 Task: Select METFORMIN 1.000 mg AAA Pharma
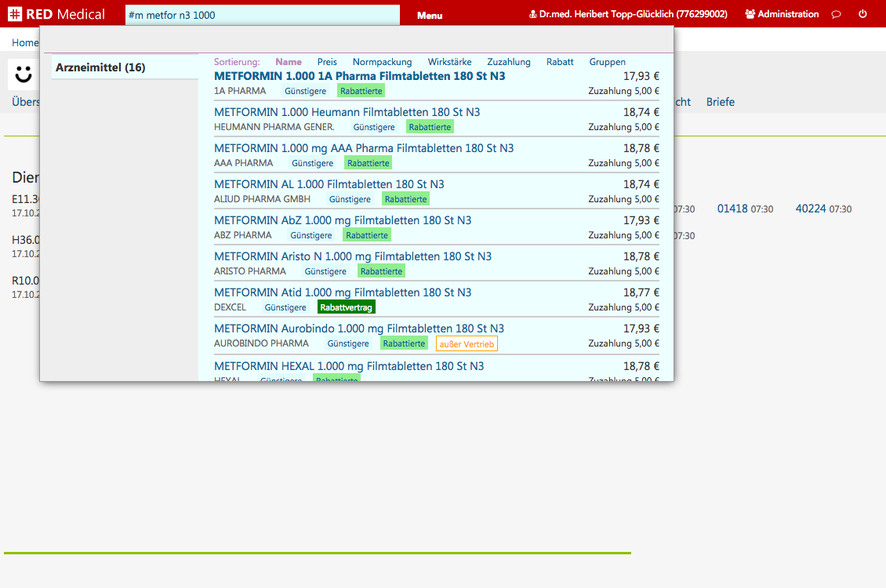pyautogui.click(x=364, y=148)
